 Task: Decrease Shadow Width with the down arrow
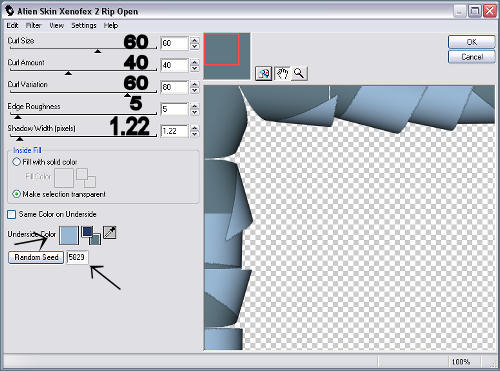pos(194,135)
